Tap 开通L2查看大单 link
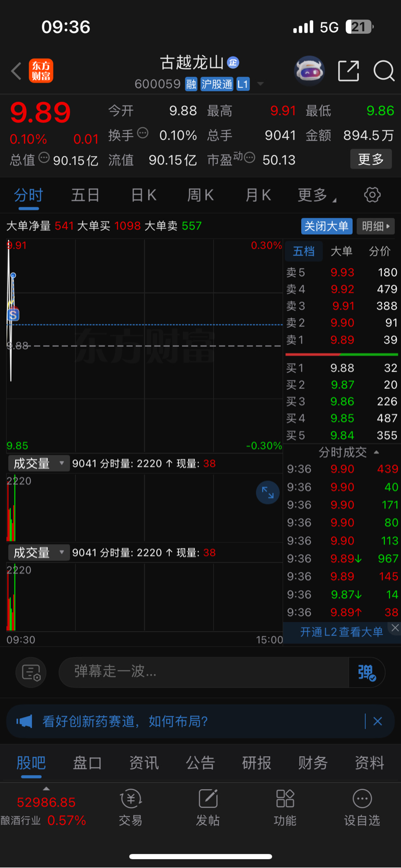This screenshot has width=401, height=868. click(x=341, y=632)
